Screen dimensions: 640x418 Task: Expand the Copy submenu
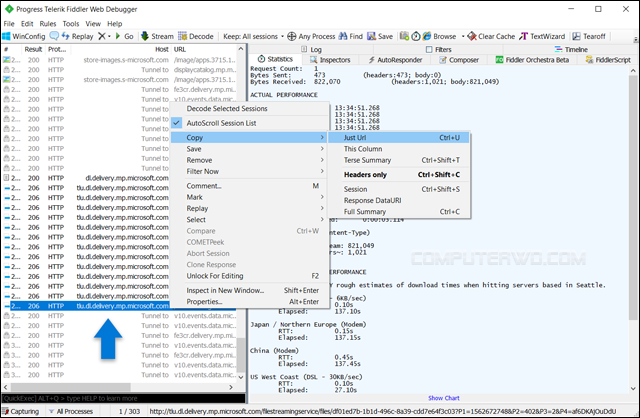click(249, 138)
